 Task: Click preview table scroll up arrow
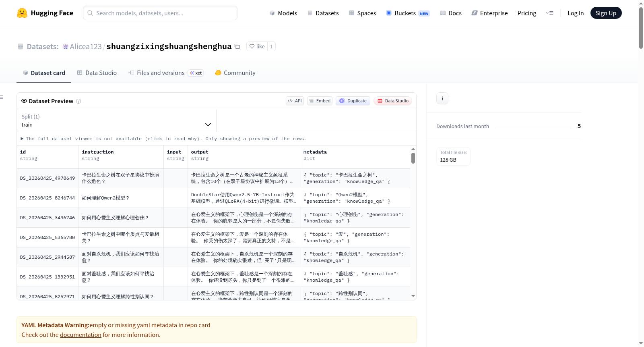(x=413, y=149)
